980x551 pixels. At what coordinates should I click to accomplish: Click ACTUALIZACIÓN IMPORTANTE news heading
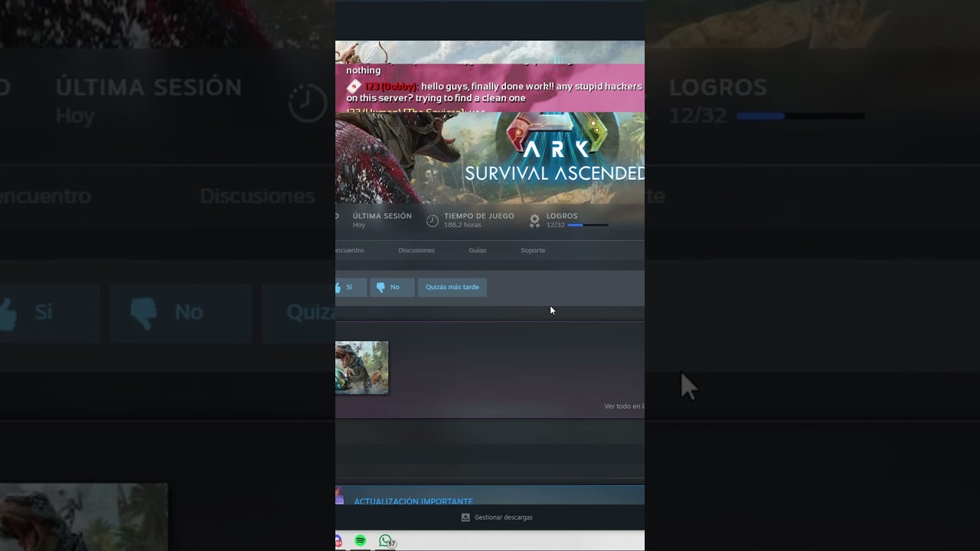click(413, 501)
